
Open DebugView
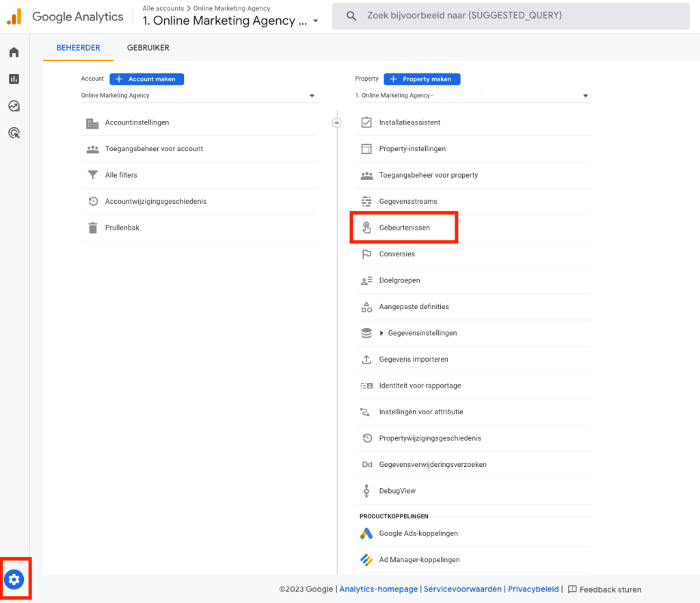(398, 490)
